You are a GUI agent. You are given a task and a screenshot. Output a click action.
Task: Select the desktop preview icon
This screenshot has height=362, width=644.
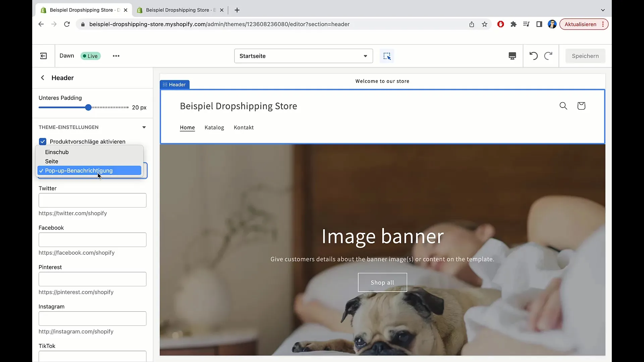512,56
